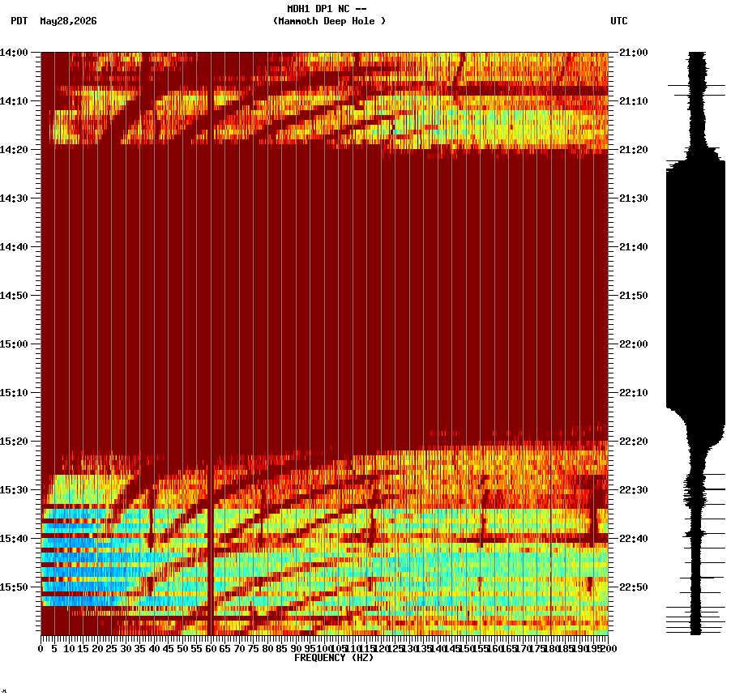Click the 65 Hz frequency tick label
731x700 pixels.
(224, 649)
